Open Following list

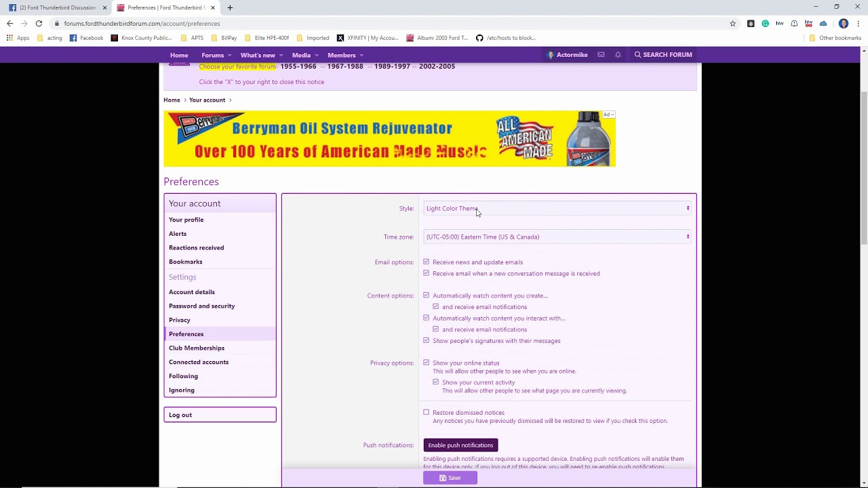tap(184, 376)
